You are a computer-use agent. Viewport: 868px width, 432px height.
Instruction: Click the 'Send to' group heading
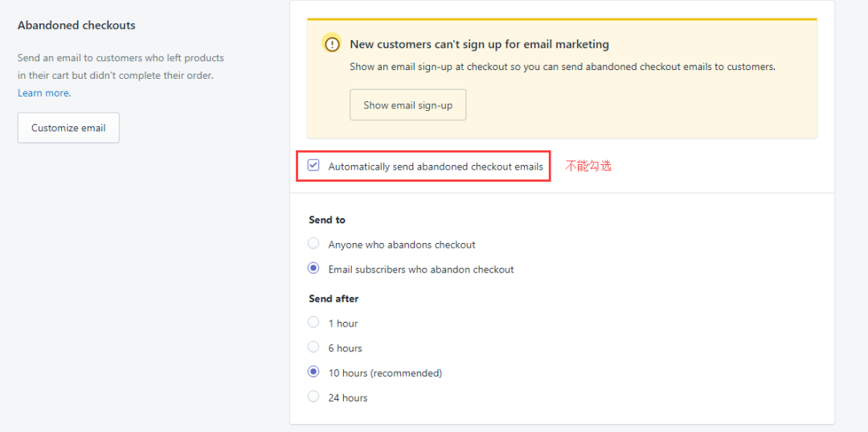[x=327, y=220]
